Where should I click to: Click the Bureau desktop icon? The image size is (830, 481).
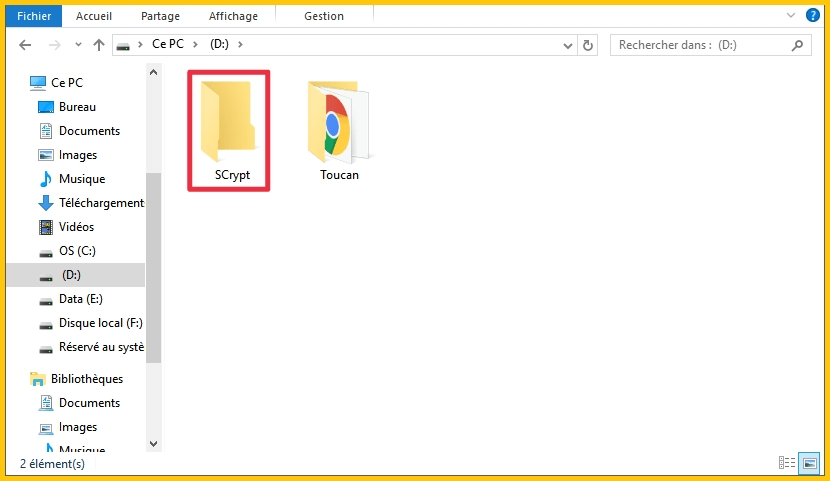[x=46, y=107]
